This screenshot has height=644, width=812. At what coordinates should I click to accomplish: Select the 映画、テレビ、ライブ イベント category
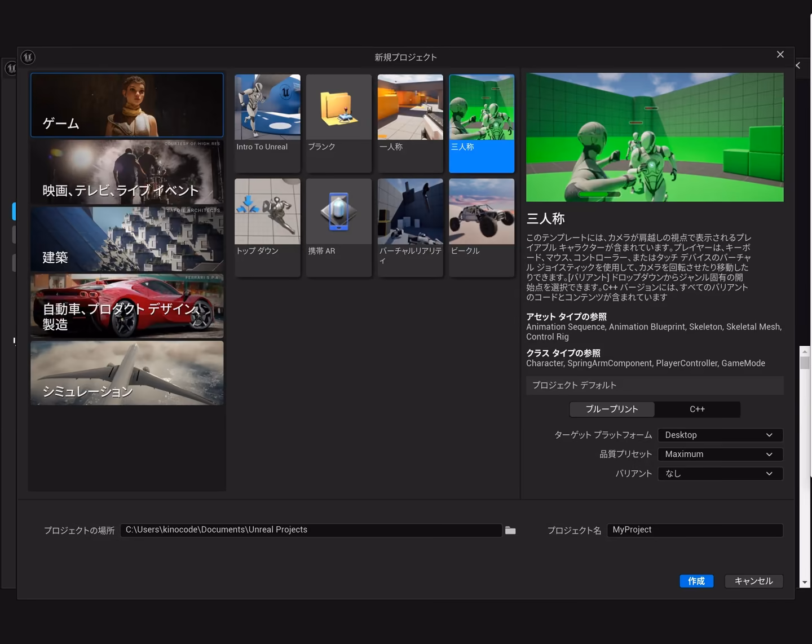127,172
